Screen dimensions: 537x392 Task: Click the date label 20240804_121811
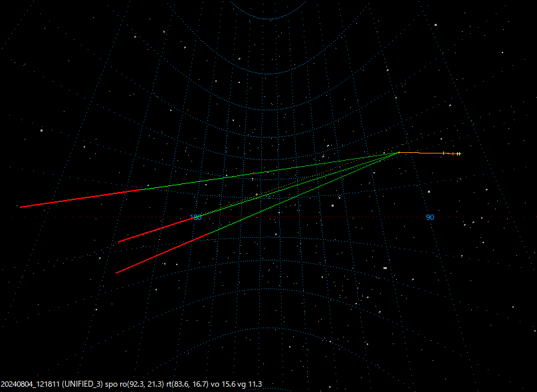(x=30, y=383)
